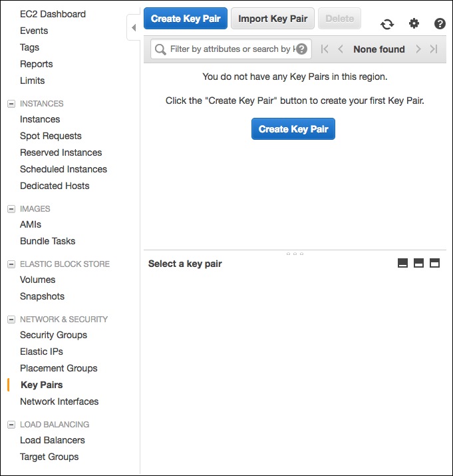Split the details pane with the half-size icon
This screenshot has width=453, height=476.
tap(418, 263)
